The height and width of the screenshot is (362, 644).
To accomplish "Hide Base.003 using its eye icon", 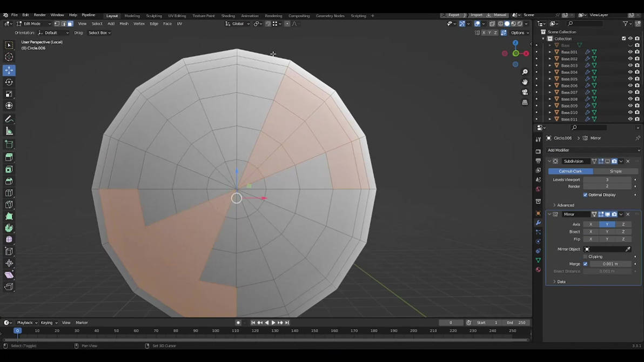I will pos(630,65).
